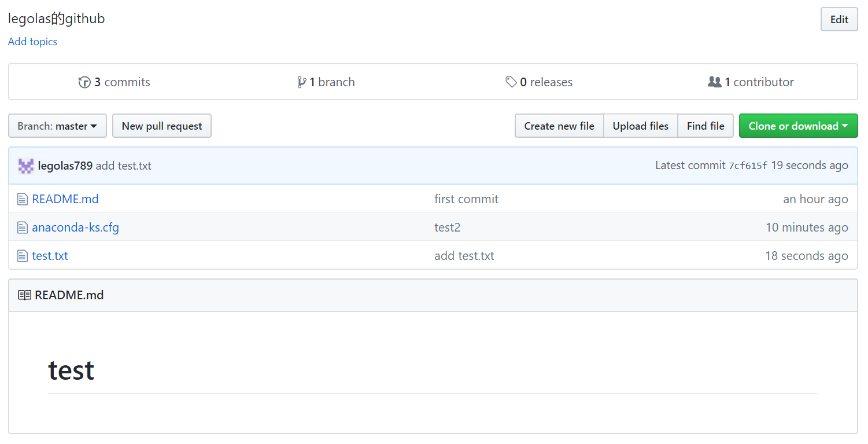Screen dimensions: 868x444
Task: Click the Edit description button
Action: click(839, 19)
